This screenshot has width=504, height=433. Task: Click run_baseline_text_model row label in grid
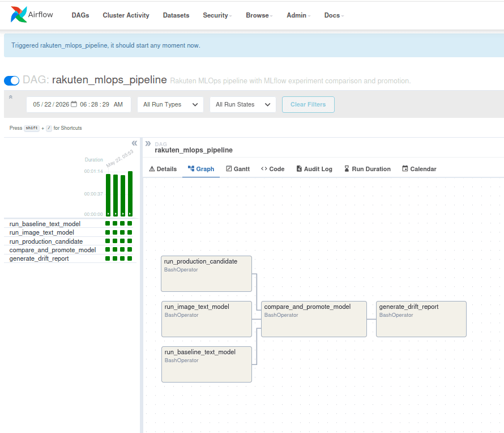tap(45, 224)
